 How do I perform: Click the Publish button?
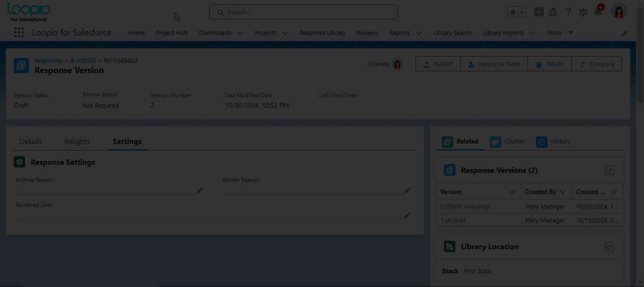pyautogui.click(x=438, y=64)
